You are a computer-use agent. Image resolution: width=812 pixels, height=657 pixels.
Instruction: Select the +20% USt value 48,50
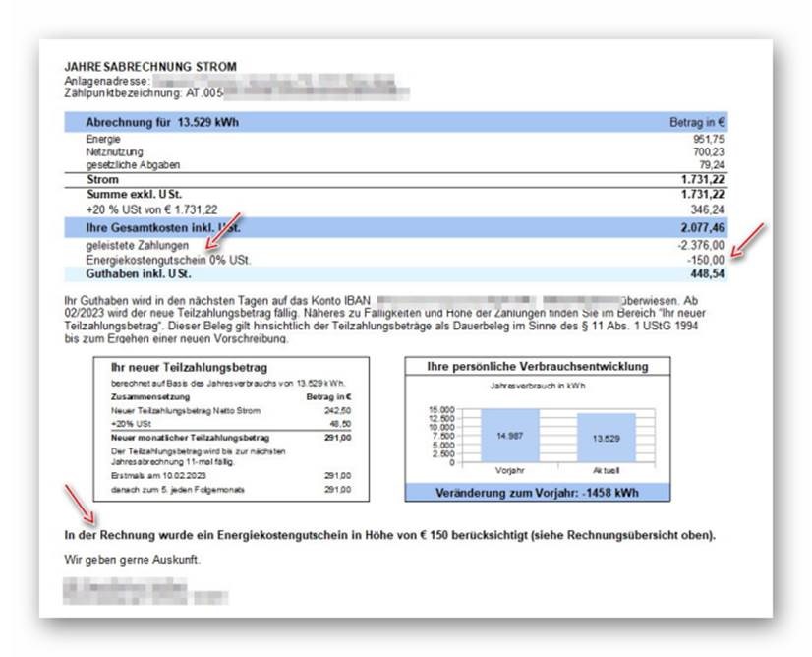[340, 424]
